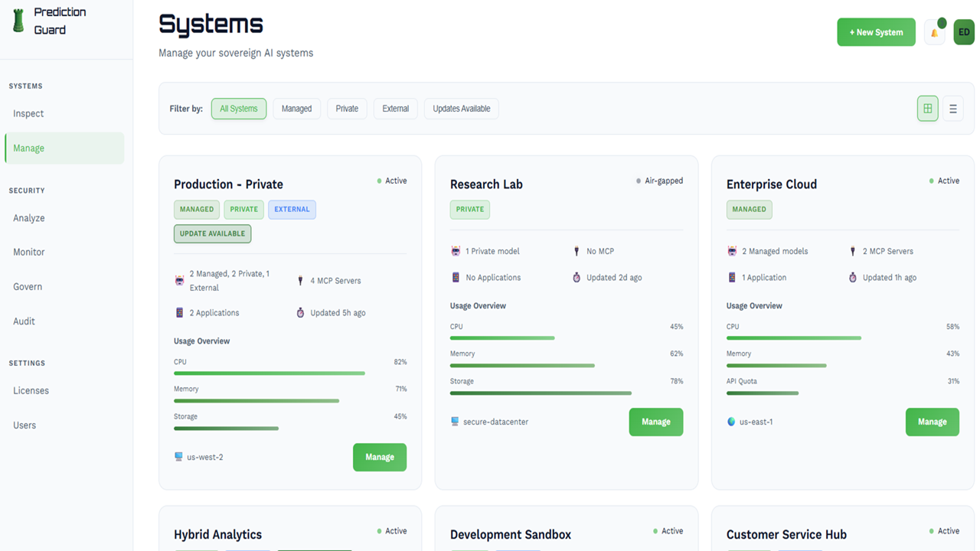Screen dimensions: 980x551
Task: Open the Production - Private card title
Action: pyautogui.click(x=228, y=184)
